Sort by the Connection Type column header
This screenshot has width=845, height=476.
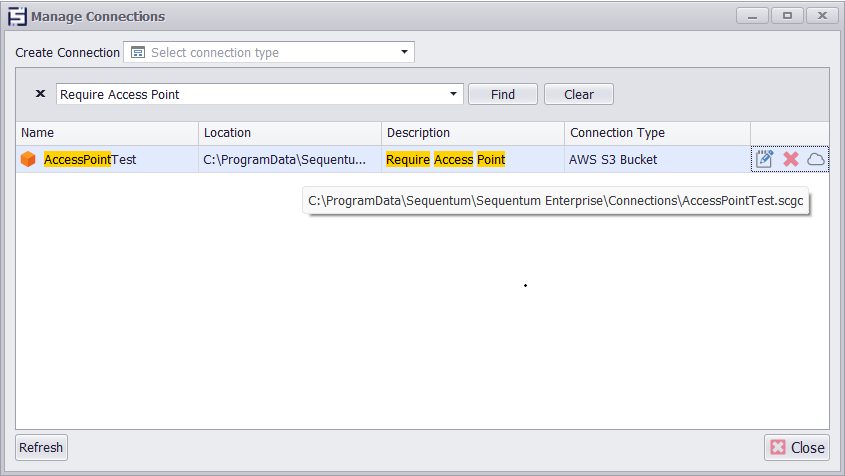(x=657, y=133)
